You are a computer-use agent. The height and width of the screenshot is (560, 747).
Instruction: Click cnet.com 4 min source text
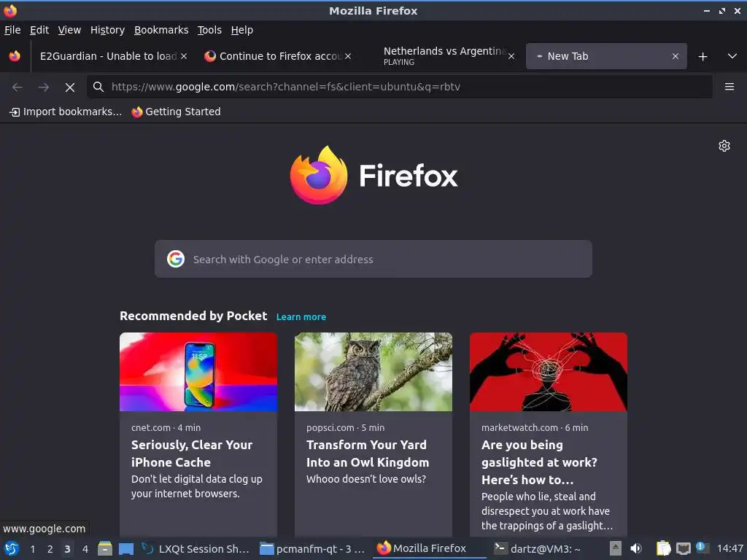pos(166,427)
